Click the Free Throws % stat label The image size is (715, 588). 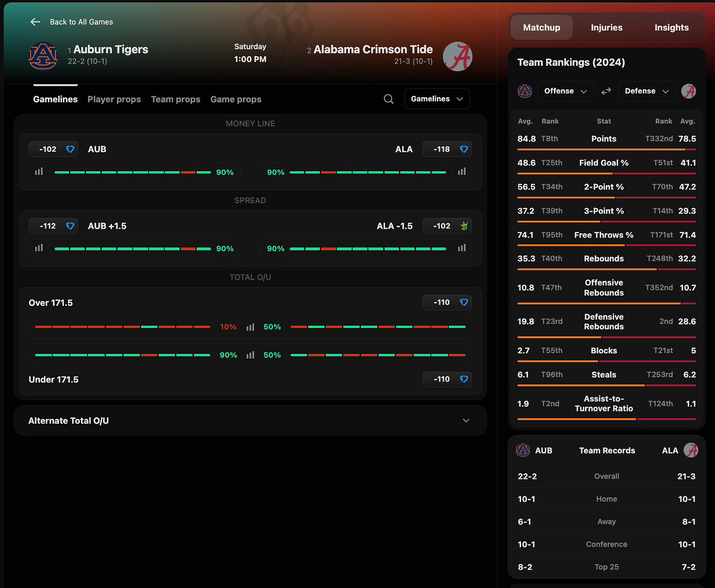tap(604, 235)
